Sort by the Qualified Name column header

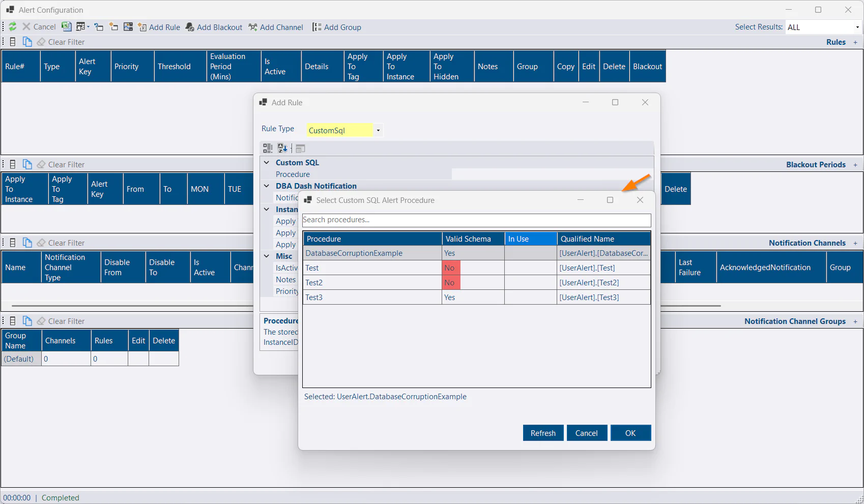pos(604,239)
